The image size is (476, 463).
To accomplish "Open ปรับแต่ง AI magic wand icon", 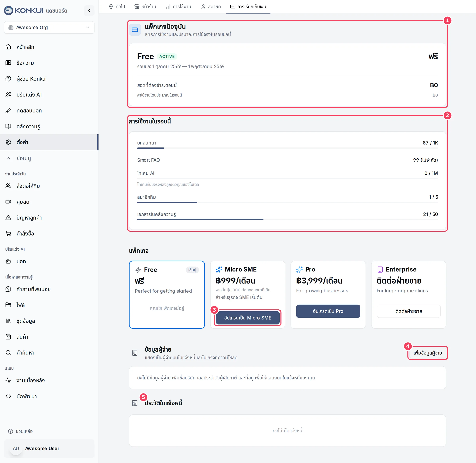I will pos(8,95).
